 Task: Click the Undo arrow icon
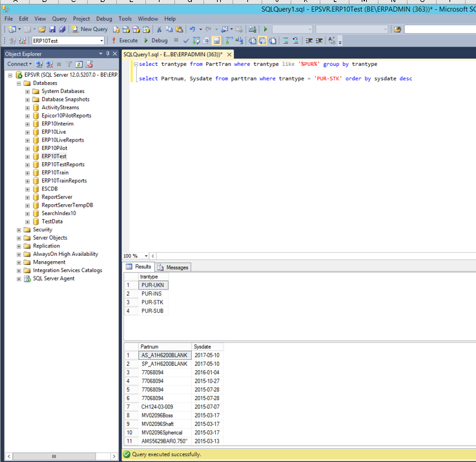click(x=192, y=29)
